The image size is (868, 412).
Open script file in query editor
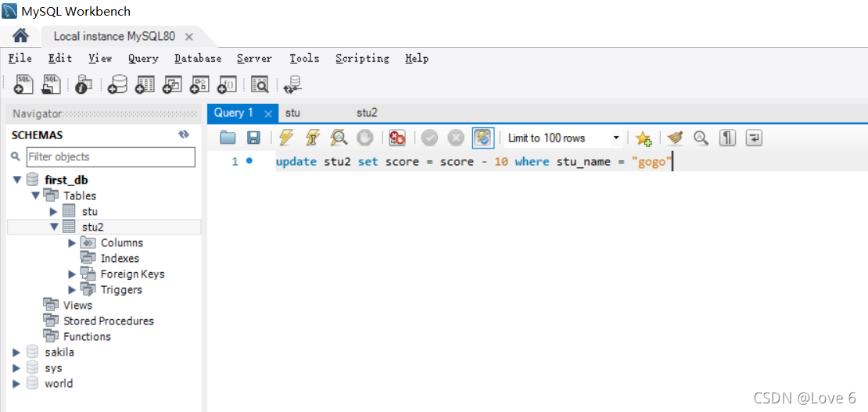tap(228, 138)
